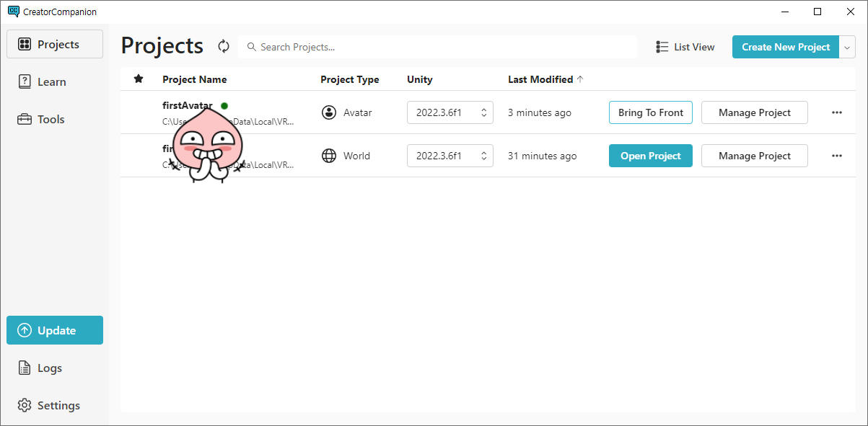Screen dimensions: 868x426
Task: Sort by Project Type column
Action: coord(350,79)
